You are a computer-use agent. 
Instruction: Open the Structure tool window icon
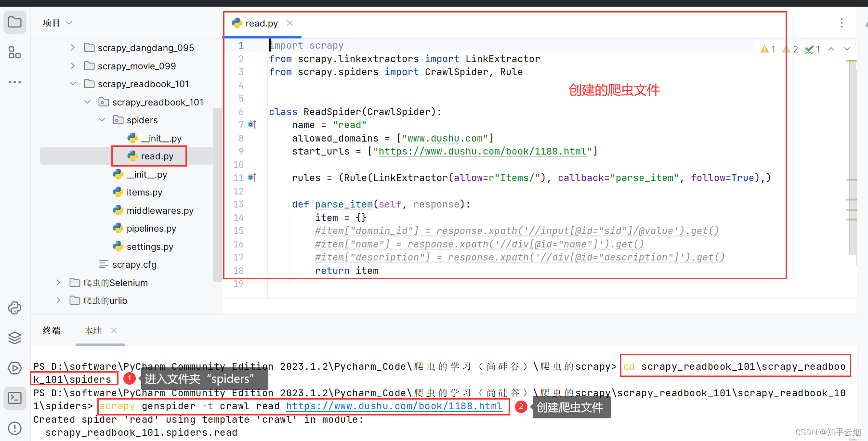click(15, 52)
